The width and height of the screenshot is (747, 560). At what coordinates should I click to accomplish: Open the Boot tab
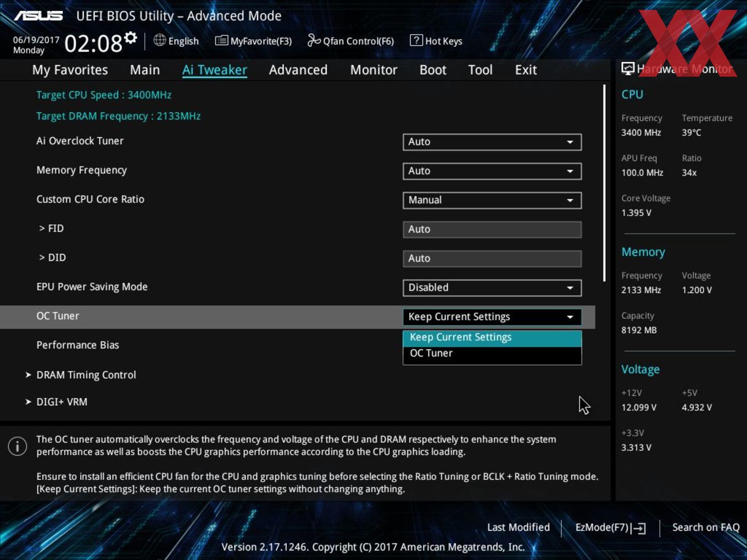click(x=433, y=70)
